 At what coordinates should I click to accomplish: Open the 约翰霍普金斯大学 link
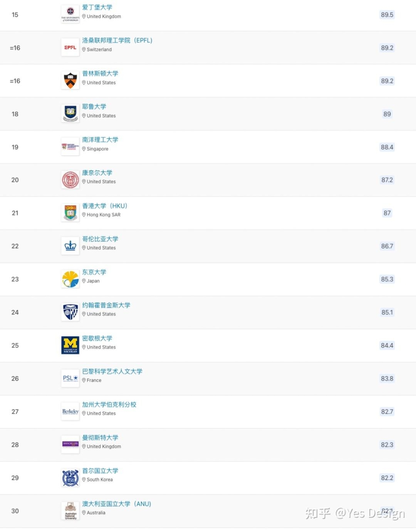point(106,305)
